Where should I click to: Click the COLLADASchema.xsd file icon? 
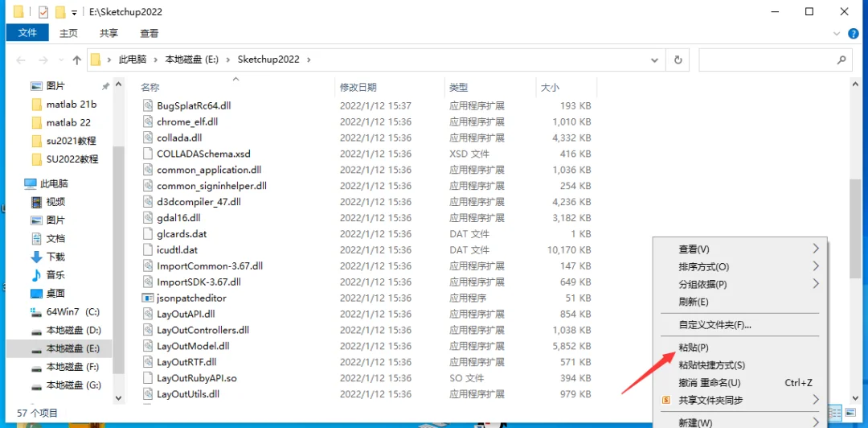pos(147,154)
